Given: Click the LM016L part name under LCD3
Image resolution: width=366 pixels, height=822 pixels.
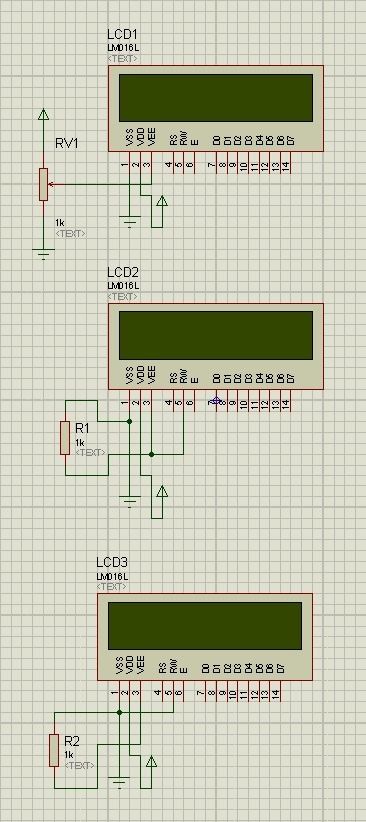Looking at the screenshot, I should pyautogui.click(x=112, y=576).
